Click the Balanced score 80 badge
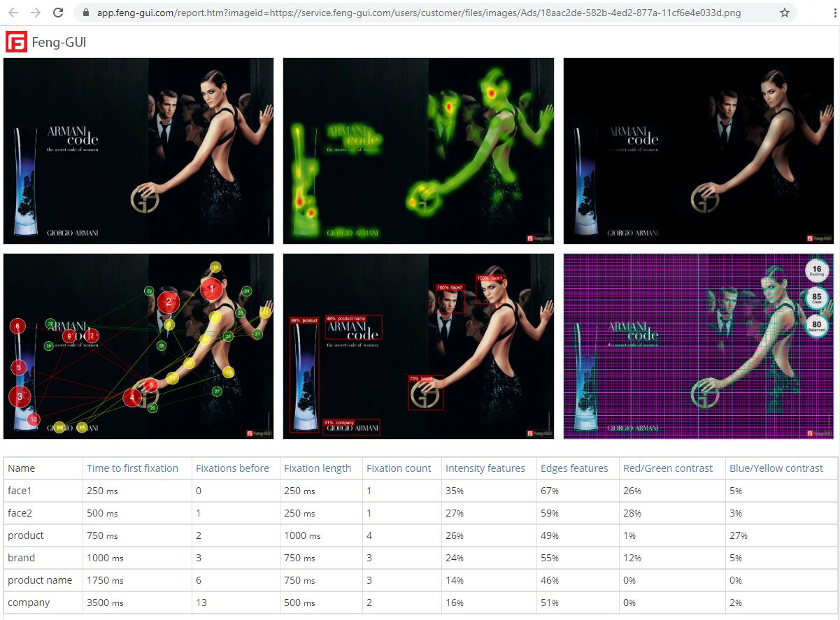 (816, 326)
